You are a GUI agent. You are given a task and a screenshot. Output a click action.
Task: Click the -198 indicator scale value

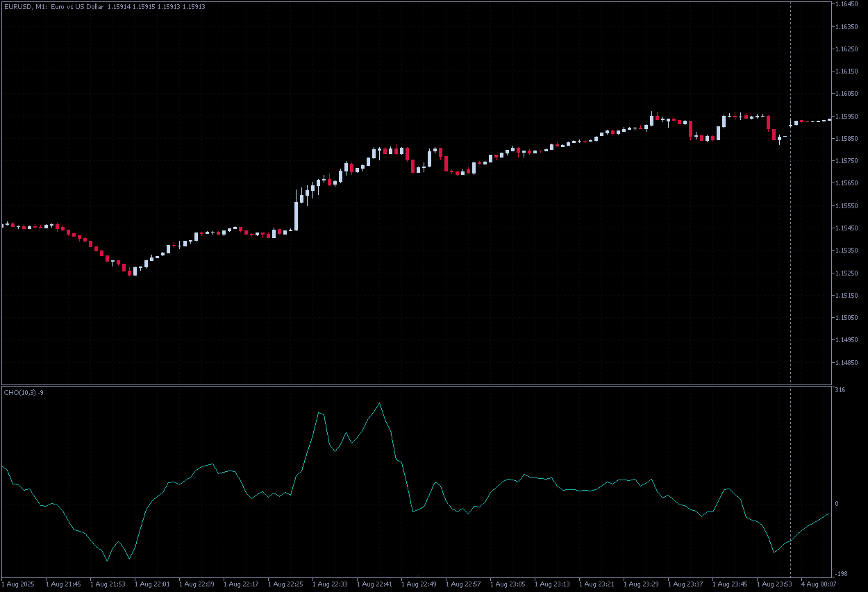842,574
